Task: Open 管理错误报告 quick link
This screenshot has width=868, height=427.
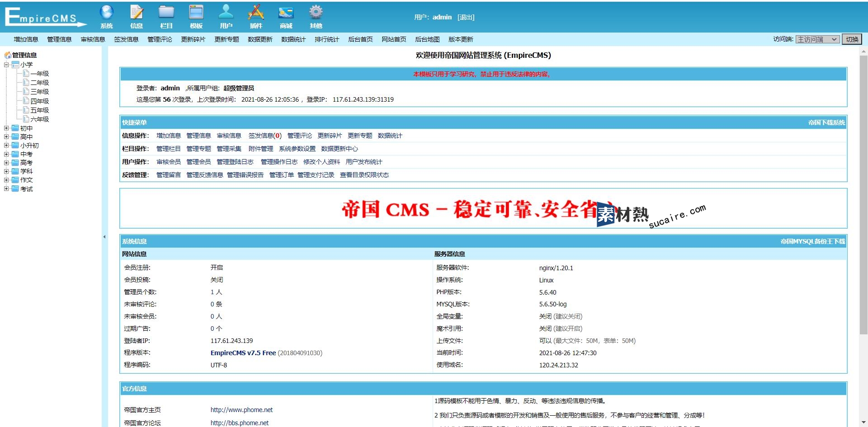Action: 245,175
